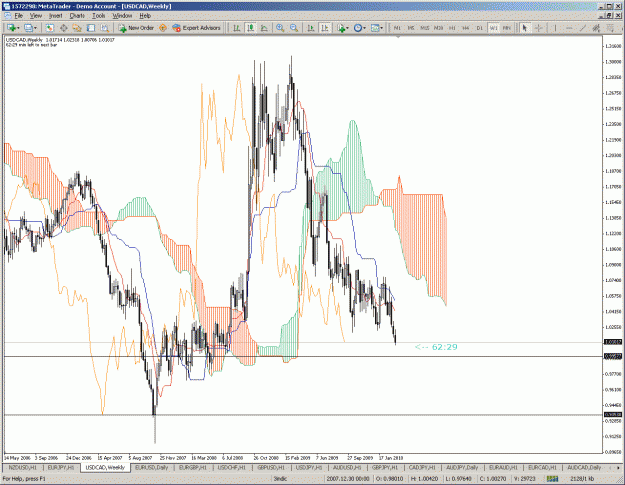625x485 pixels.
Task: Switch to the GBPJPY,H1 chart tab
Action: click(385, 467)
